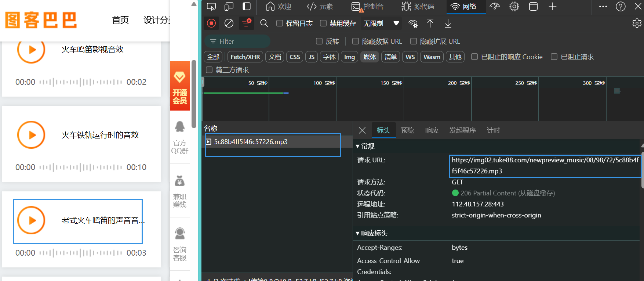644x281 pixels.
Task: Select 5c88b4ff5f46c57226.mp3 request row
Action: coord(277,142)
